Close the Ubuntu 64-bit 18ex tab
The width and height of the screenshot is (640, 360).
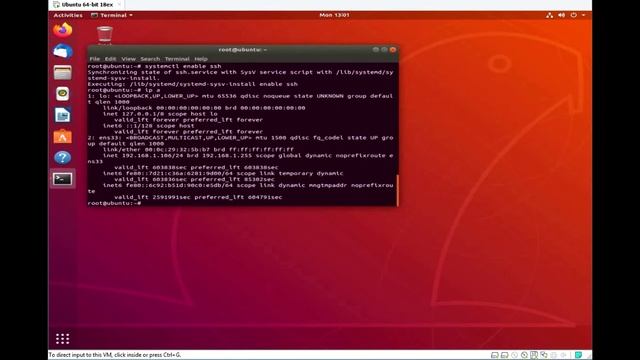(119, 4)
